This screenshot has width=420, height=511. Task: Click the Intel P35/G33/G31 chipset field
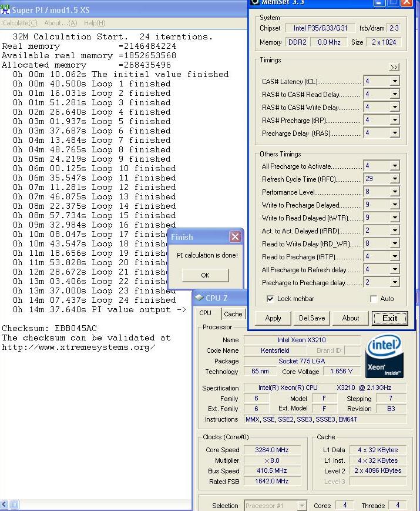320,28
